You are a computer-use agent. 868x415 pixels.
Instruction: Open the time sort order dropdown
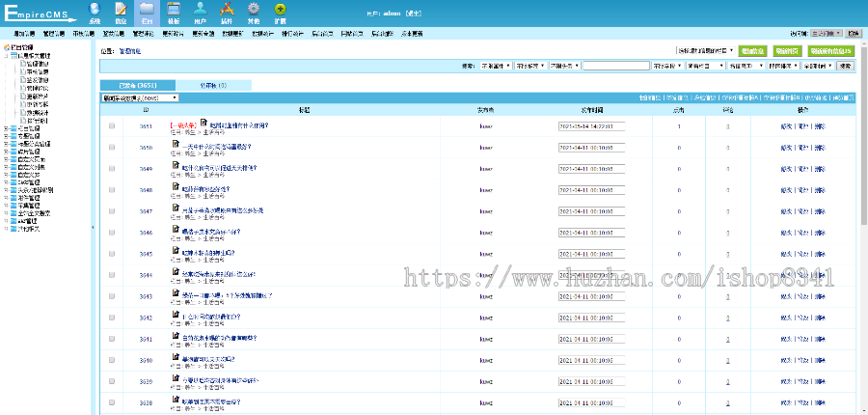[783, 66]
